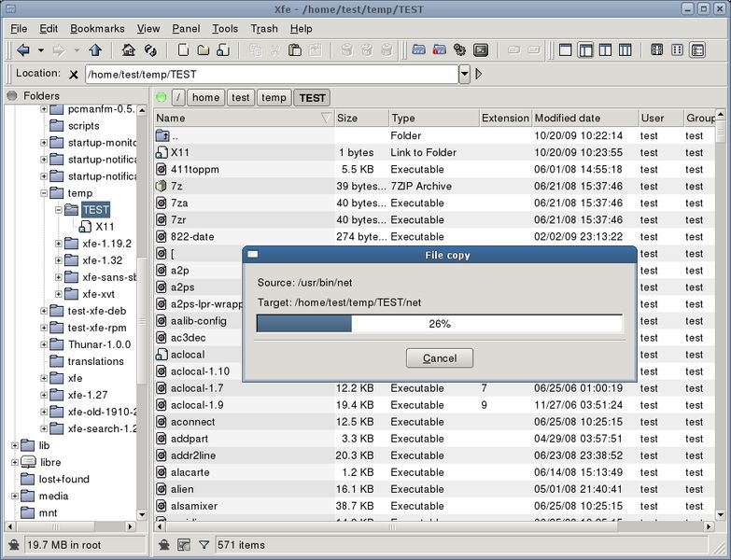Open the Tools menu
Image resolution: width=731 pixels, height=560 pixels.
(x=225, y=29)
